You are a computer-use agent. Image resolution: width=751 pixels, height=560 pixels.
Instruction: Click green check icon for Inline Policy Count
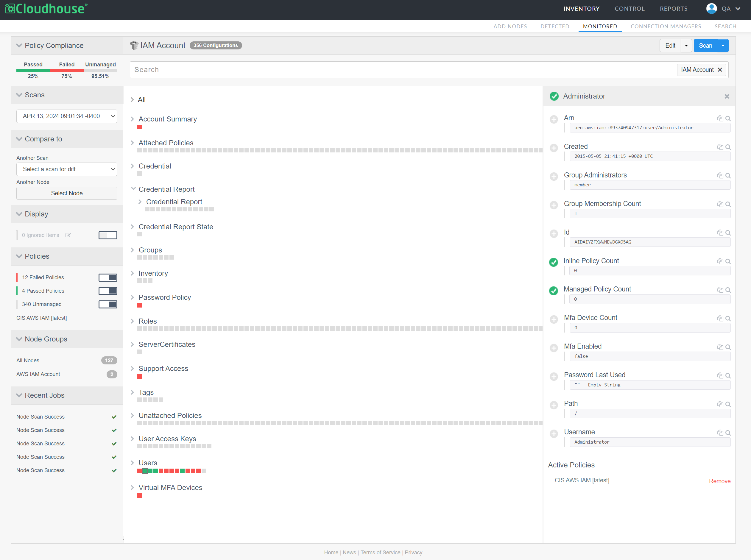click(553, 262)
